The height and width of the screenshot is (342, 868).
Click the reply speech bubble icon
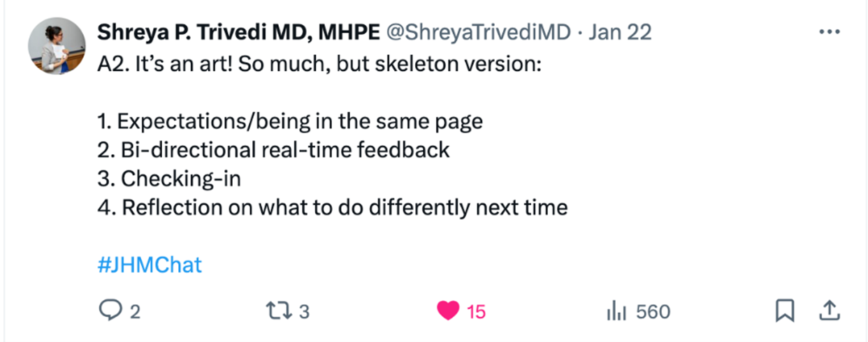pyautogui.click(x=110, y=311)
